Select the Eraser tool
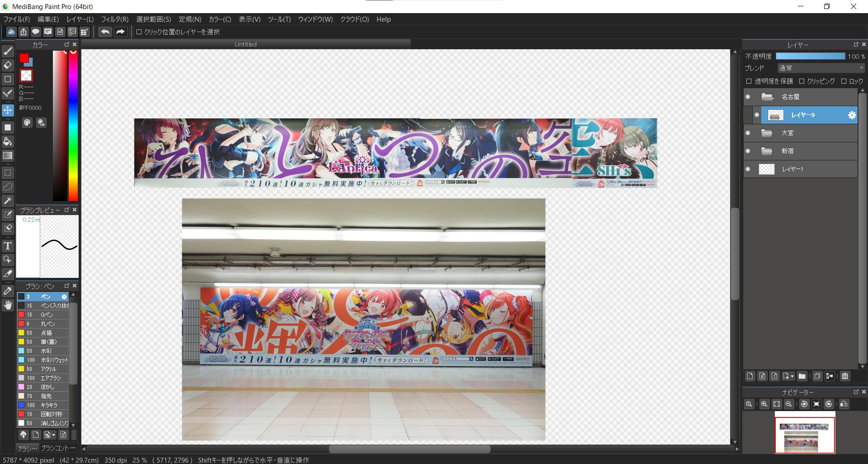The width and height of the screenshot is (868, 464). click(x=8, y=65)
